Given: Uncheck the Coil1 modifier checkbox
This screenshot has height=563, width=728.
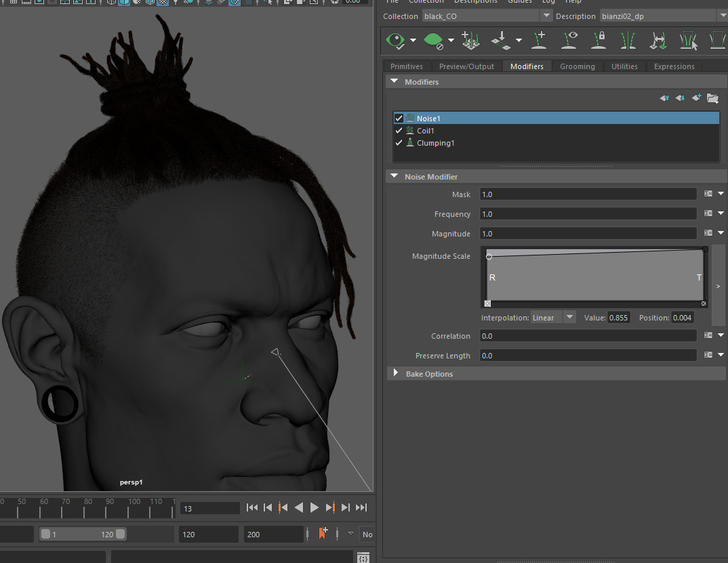Looking at the screenshot, I should click(399, 131).
